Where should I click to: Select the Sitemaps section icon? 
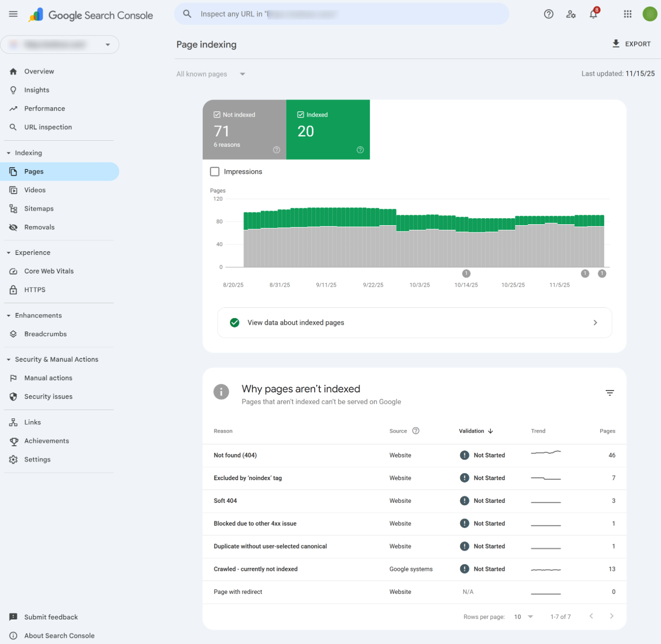tap(13, 208)
